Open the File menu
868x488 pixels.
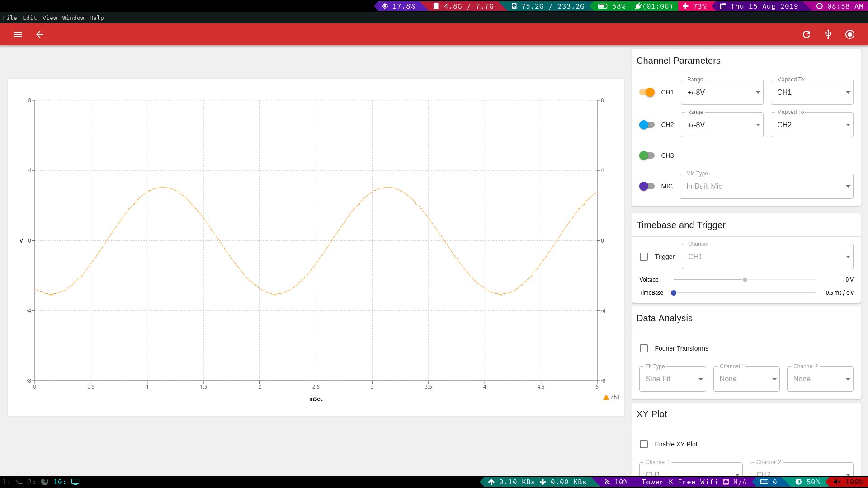(x=10, y=18)
